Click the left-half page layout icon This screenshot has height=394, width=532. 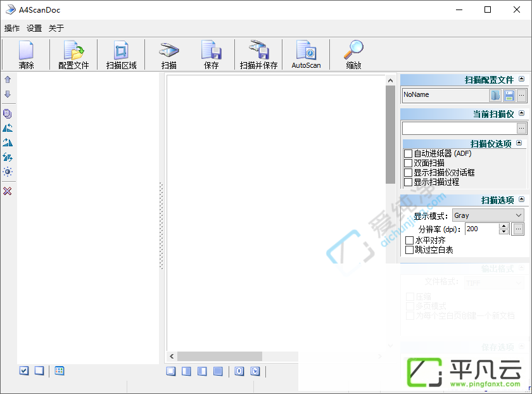click(202, 371)
